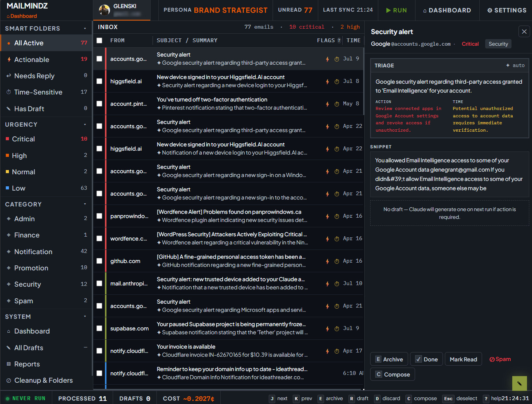The width and height of the screenshot is (532, 404).
Task: Check the Cloudflare invoice email checkbox
Action: coord(100,351)
